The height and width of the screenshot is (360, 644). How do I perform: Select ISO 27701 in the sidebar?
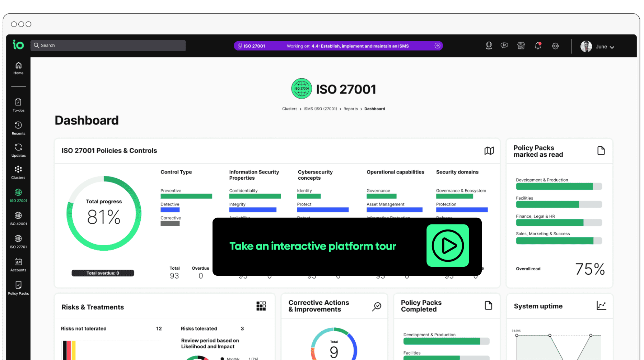(18, 242)
